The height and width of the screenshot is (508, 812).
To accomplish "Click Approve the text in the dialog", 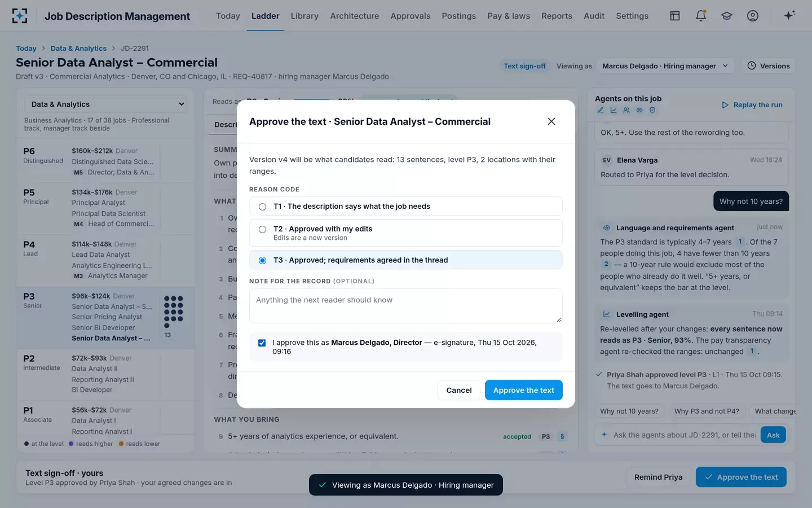I will [x=524, y=390].
